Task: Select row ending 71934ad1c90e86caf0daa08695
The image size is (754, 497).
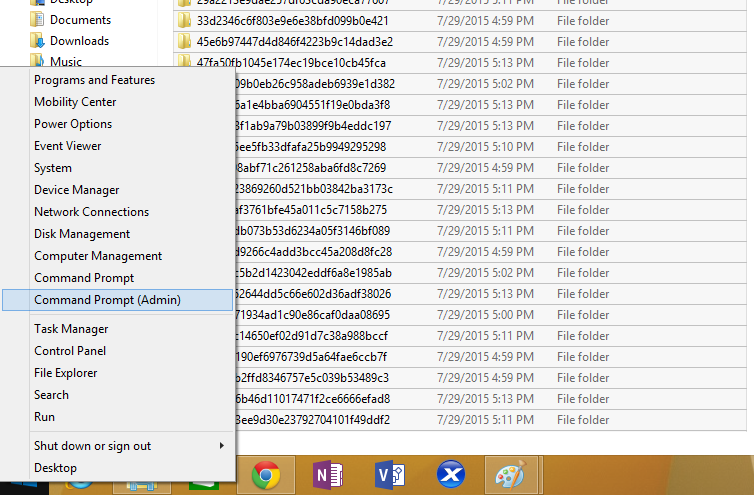Action: 490,315
